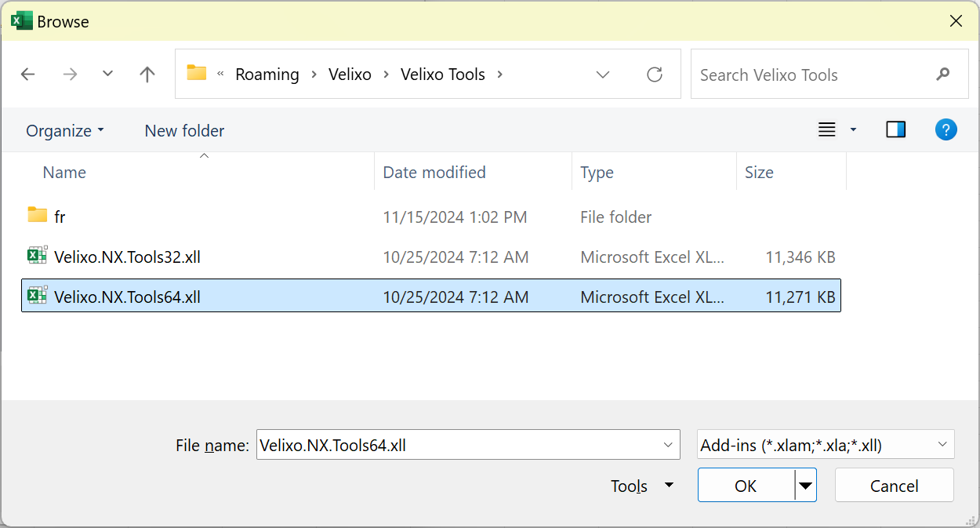Open the Add-ins file type dropdown
This screenshot has height=528, width=980.
pyautogui.click(x=826, y=445)
